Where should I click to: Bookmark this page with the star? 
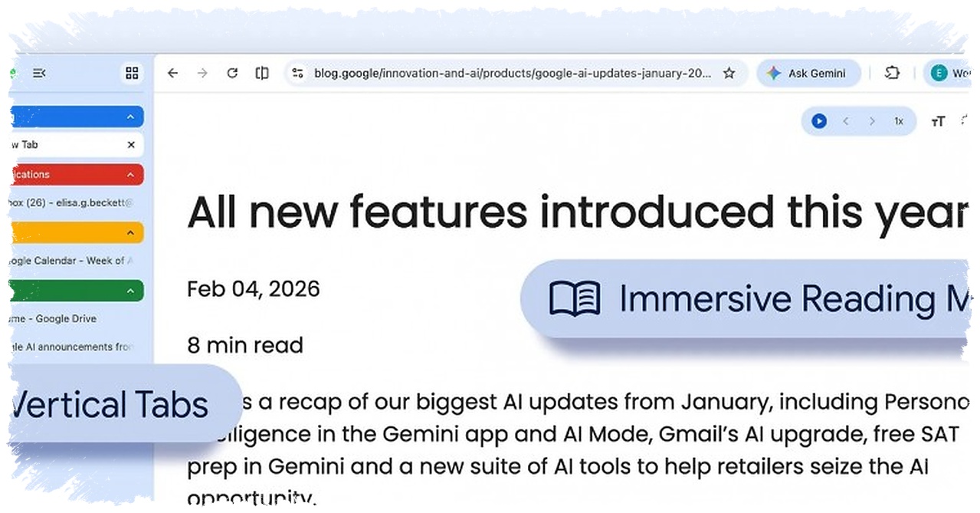(729, 74)
